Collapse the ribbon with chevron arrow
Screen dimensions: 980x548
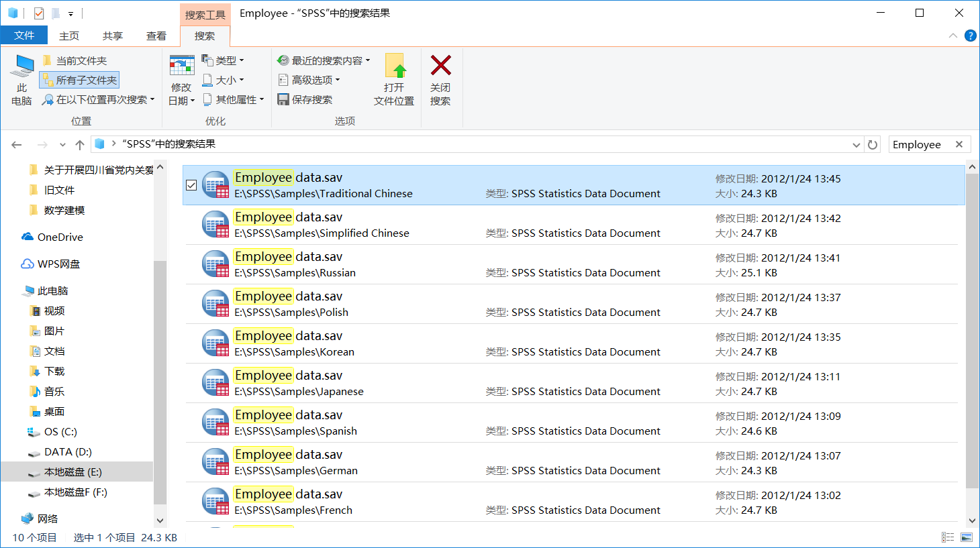(x=953, y=36)
